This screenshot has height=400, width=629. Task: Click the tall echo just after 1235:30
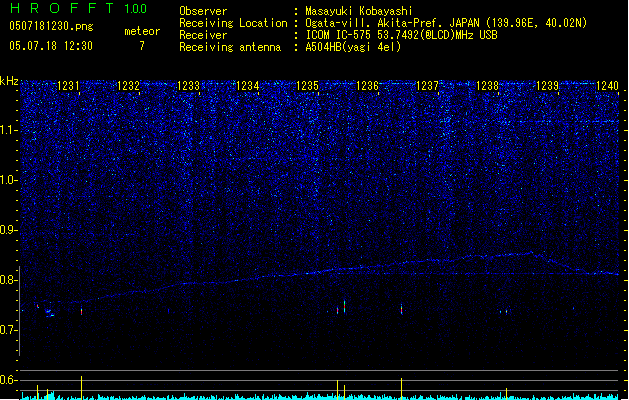[x=344, y=307]
